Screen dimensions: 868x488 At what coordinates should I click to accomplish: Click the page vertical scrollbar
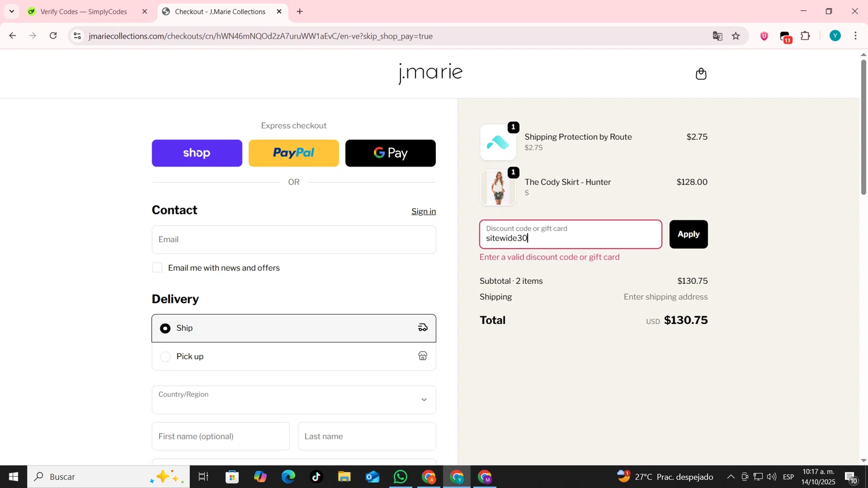[x=863, y=127]
